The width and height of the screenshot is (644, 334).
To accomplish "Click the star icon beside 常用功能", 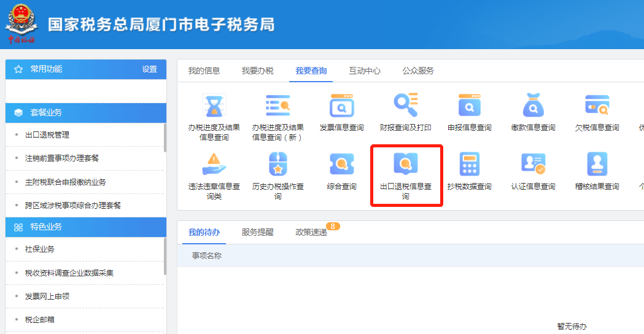I will [x=18, y=69].
